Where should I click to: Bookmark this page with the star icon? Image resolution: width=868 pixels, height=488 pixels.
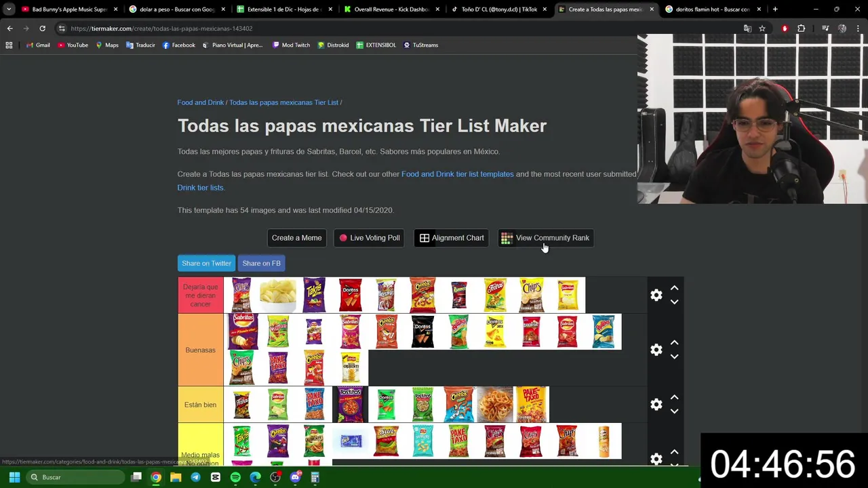tap(762, 28)
